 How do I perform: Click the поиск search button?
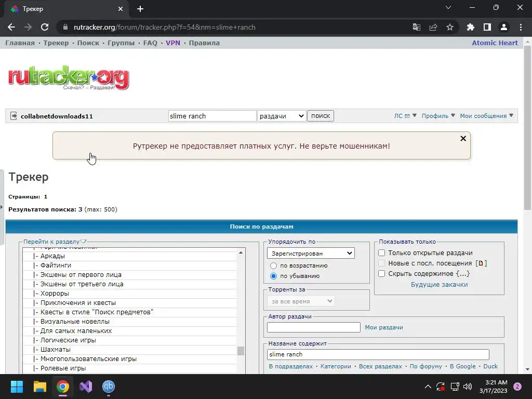(321, 116)
